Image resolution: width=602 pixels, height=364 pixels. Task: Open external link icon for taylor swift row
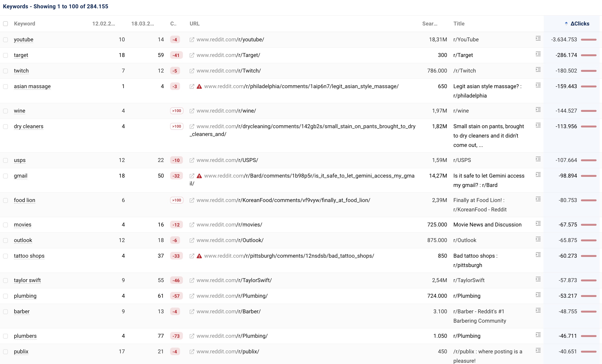click(x=192, y=280)
